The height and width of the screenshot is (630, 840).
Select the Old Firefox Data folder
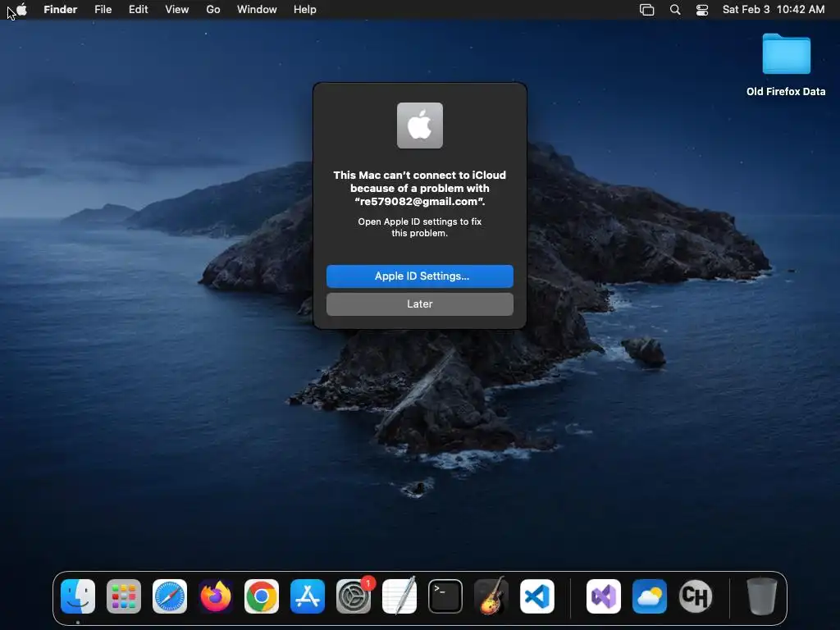pyautogui.click(x=786, y=65)
